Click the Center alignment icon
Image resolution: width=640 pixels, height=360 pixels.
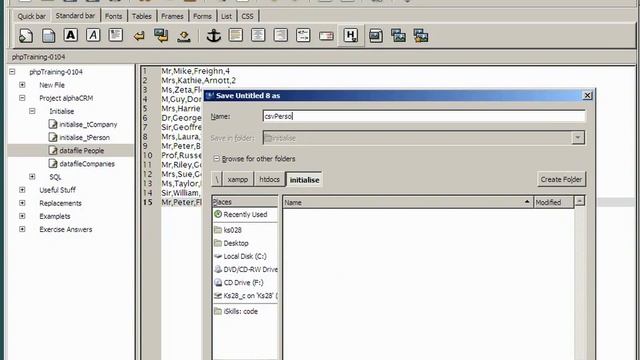258,35
